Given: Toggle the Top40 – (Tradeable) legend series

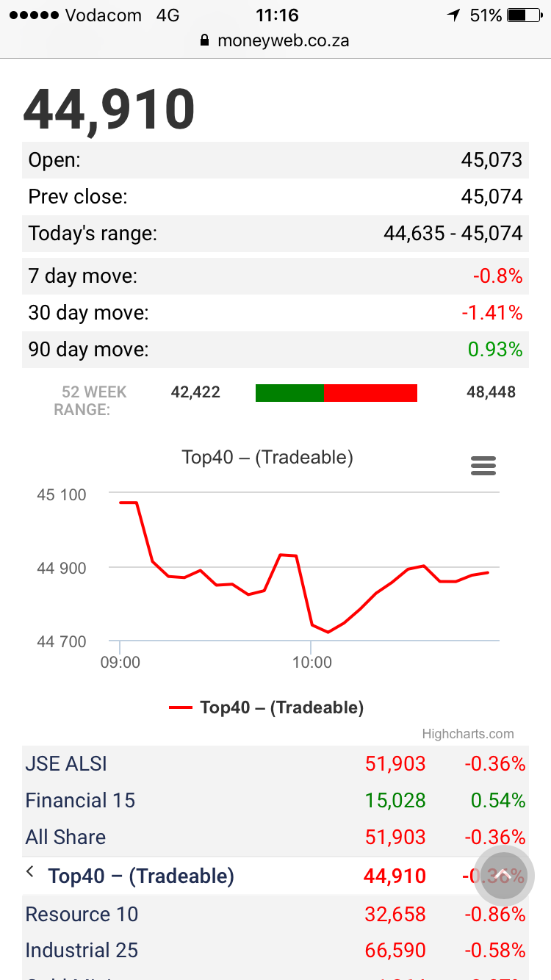Looking at the screenshot, I should 266,707.
